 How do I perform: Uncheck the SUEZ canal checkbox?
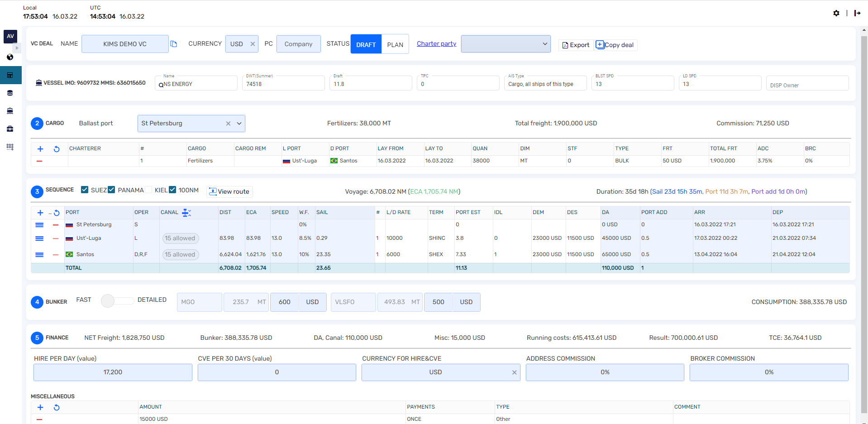click(x=85, y=190)
